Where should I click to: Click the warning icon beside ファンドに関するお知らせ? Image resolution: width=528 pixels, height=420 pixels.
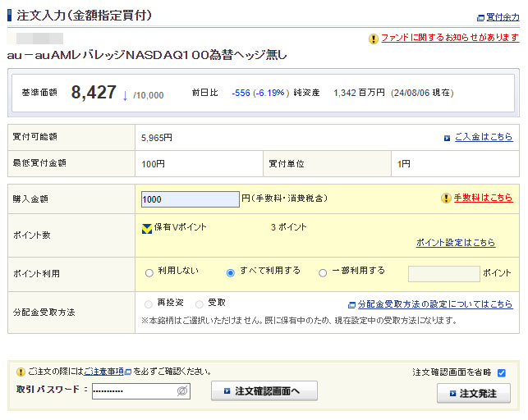pyautogui.click(x=374, y=39)
